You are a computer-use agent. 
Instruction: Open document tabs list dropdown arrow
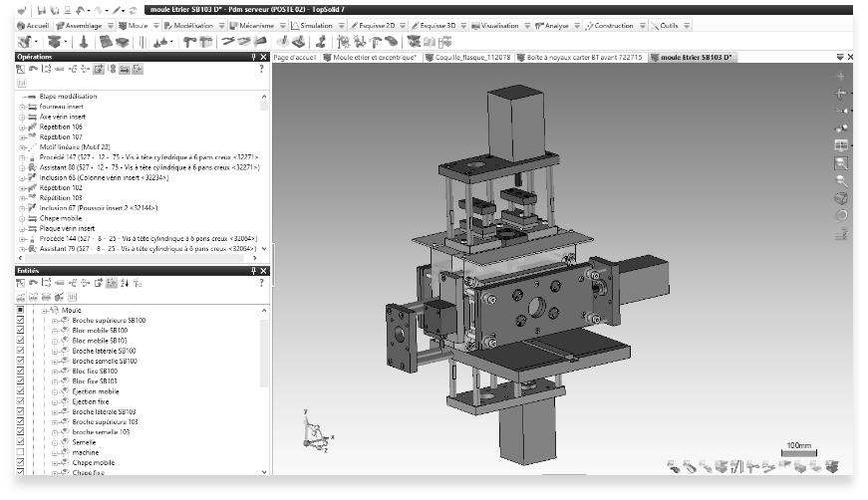point(840,57)
